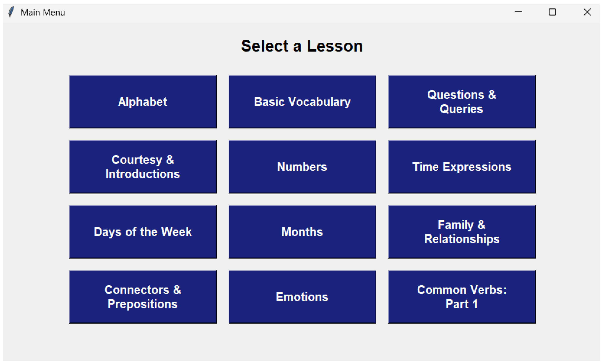Click the Select a Lesson heading
This screenshot has height=364, width=603.
tap(302, 46)
